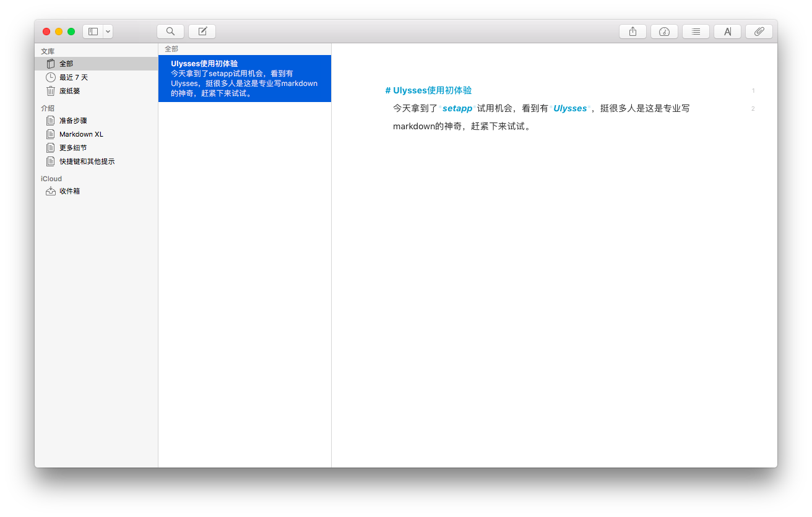Click the setapp highlighted text in the editor
Viewport: 812px width, 517px height.
click(x=457, y=108)
